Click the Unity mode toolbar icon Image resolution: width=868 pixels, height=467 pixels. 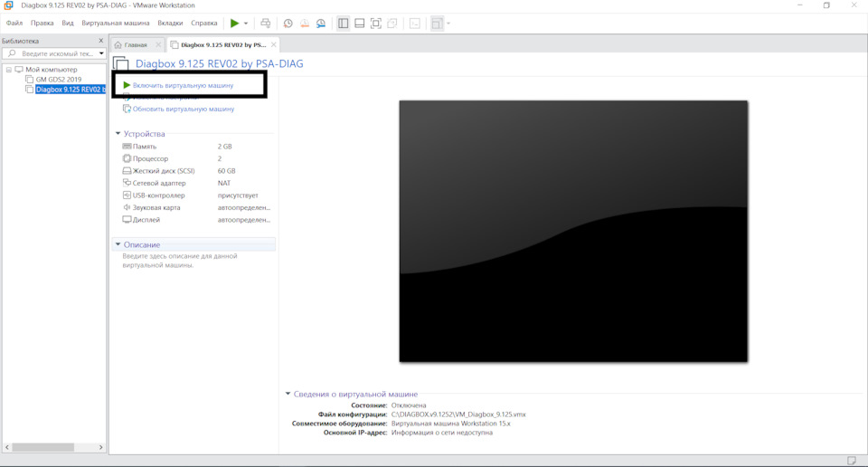[392, 24]
